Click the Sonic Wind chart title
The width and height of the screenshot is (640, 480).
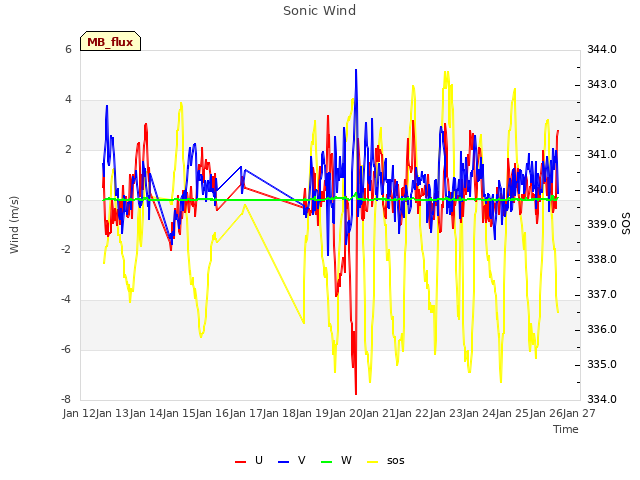320,11
